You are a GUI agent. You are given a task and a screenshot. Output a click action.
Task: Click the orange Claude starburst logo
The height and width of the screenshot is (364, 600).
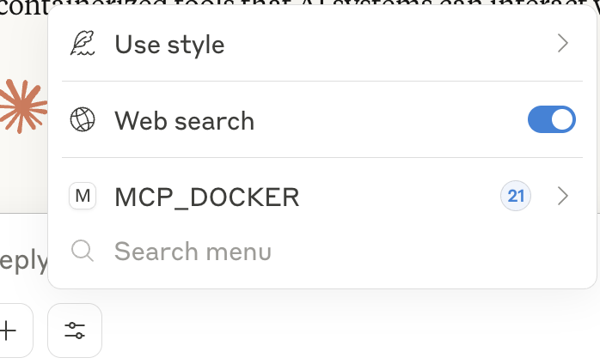click(x=23, y=106)
